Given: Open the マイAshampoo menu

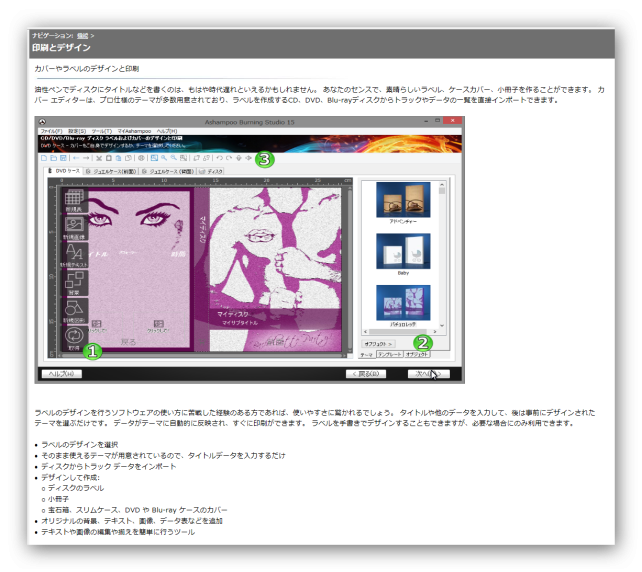Looking at the screenshot, I should click(134, 131).
